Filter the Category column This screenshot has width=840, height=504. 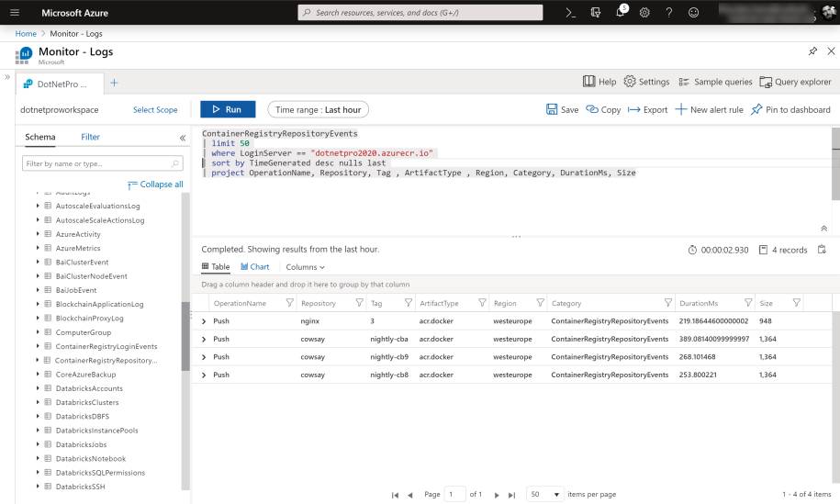click(x=668, y=303)
